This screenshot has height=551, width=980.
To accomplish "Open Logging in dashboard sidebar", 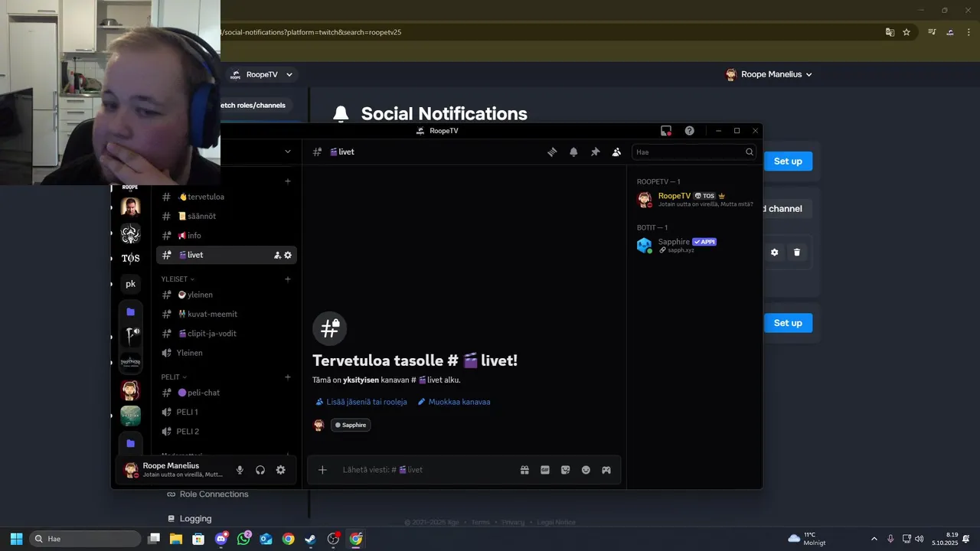I will [x=189, y=519].
